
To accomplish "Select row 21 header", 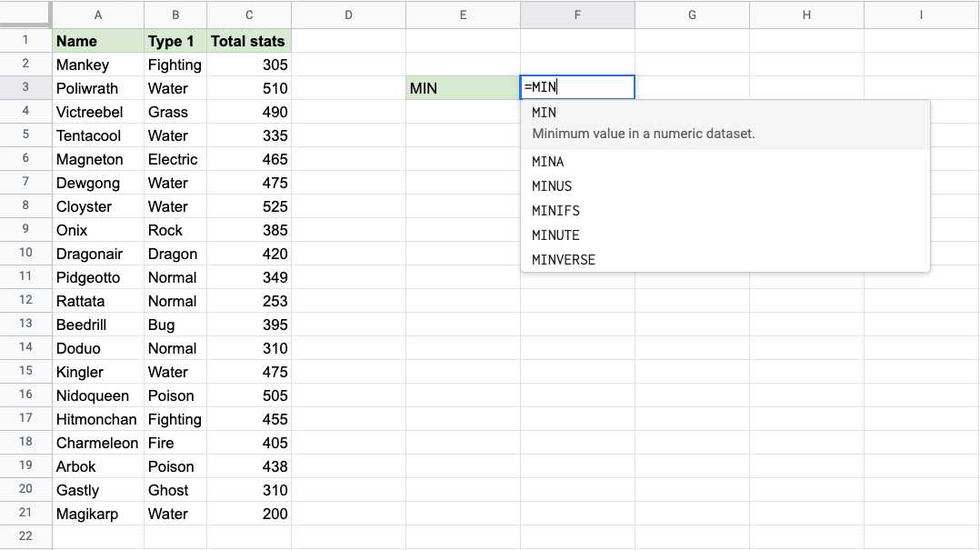I will tap(25, 513).
